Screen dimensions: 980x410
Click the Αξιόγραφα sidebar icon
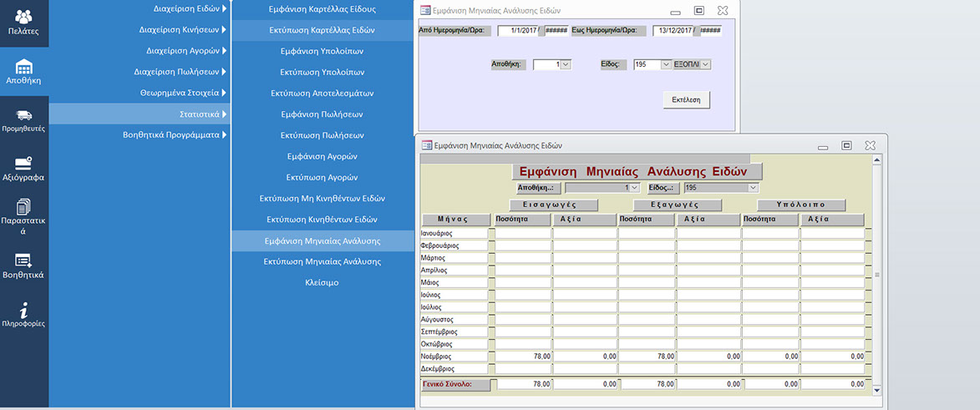(x=24, y=164)
